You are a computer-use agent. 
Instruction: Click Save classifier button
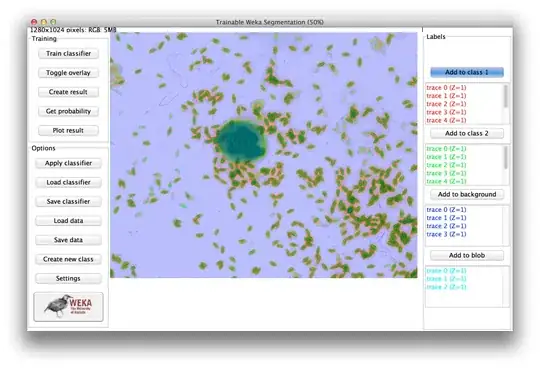69,202
